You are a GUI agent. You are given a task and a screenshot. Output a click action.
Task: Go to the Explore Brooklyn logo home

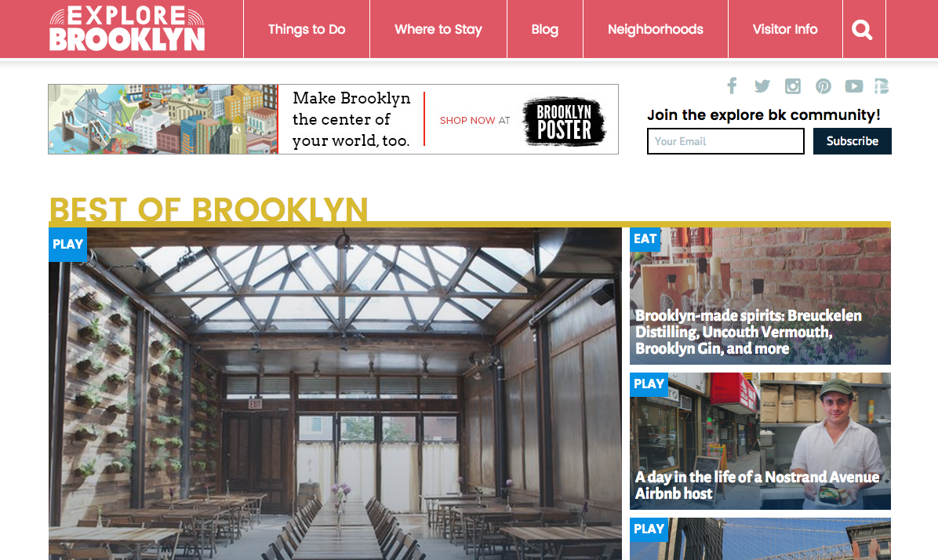coord(127,29)
